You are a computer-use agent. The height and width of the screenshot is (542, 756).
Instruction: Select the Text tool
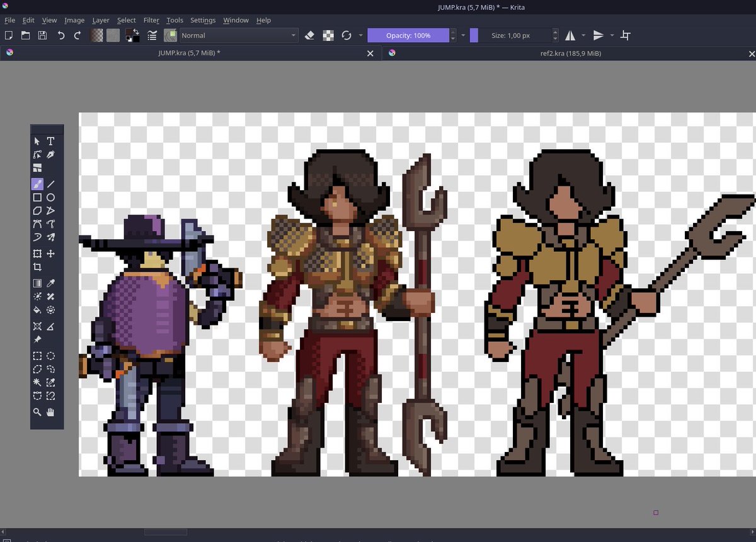pos(50,141)
